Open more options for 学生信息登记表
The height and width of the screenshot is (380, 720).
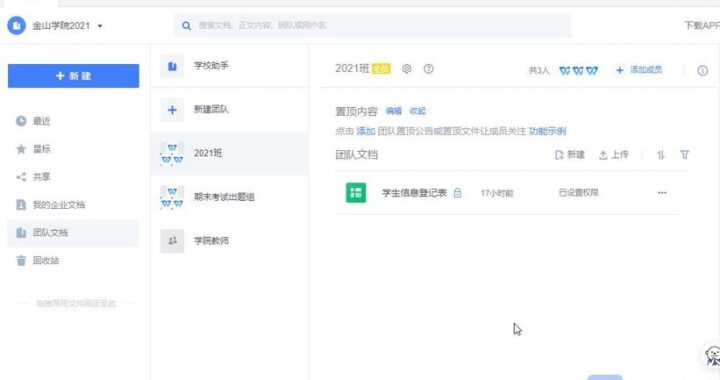[662, 193]
